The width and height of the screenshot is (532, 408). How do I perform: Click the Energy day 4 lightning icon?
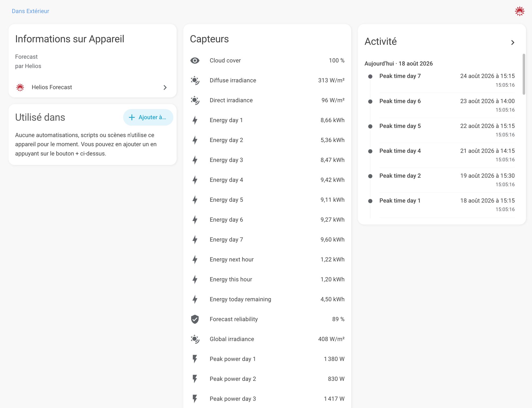(195, 180)
